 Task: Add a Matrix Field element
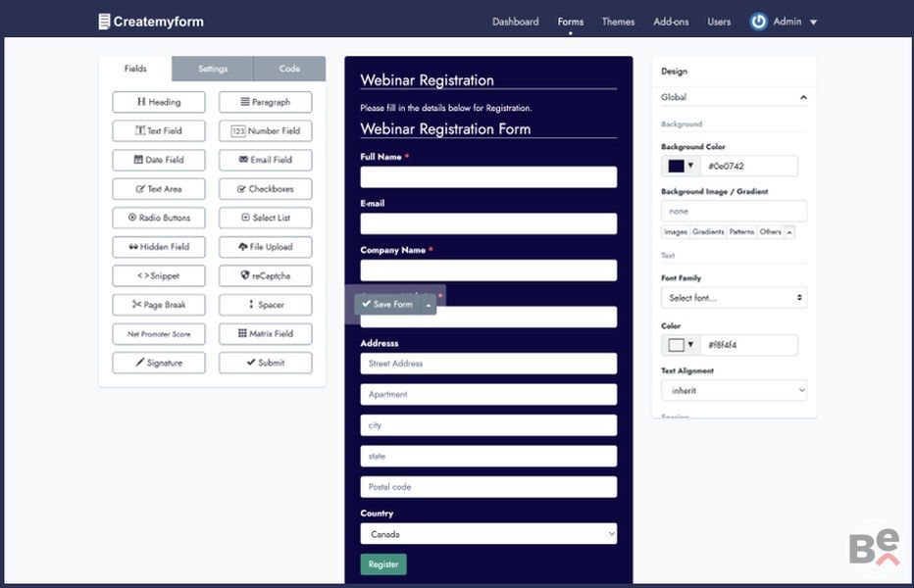265,333
